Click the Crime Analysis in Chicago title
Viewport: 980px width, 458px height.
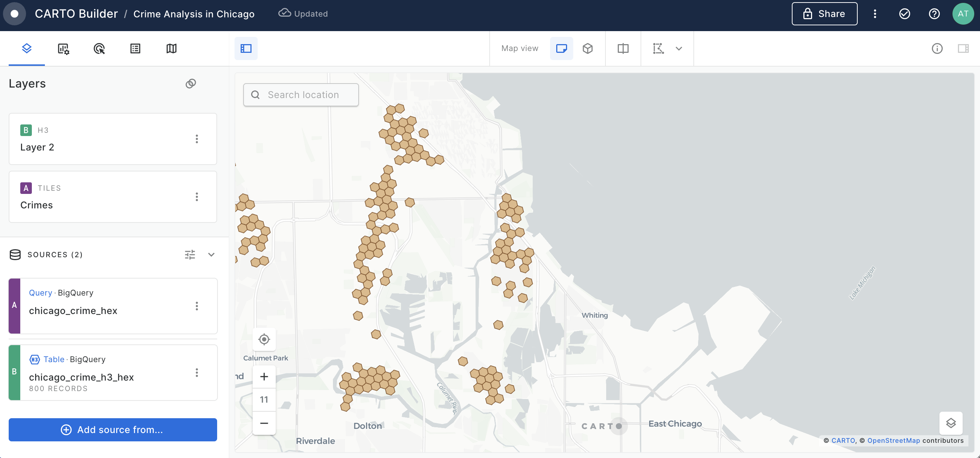pyautogui.click(x=194, y=14)
